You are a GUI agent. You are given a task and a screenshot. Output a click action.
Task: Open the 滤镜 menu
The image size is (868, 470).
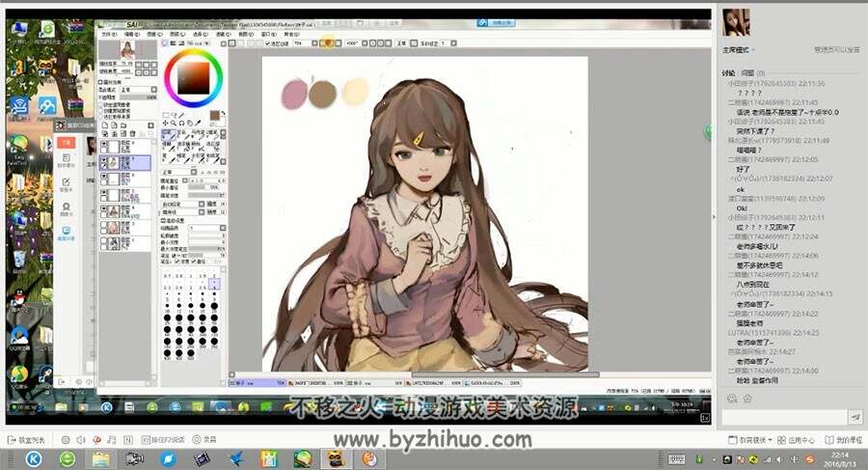223,34
